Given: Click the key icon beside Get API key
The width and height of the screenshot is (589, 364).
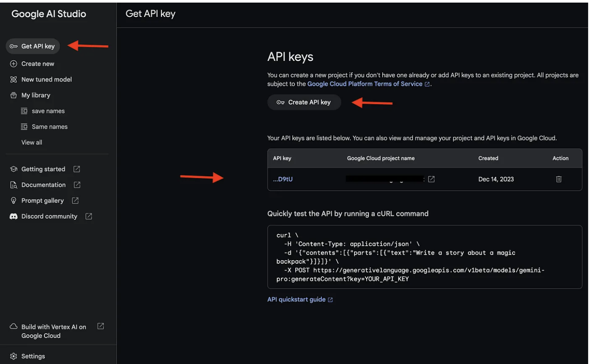Looking at the screenshot, I should click(x=13, y=46).
